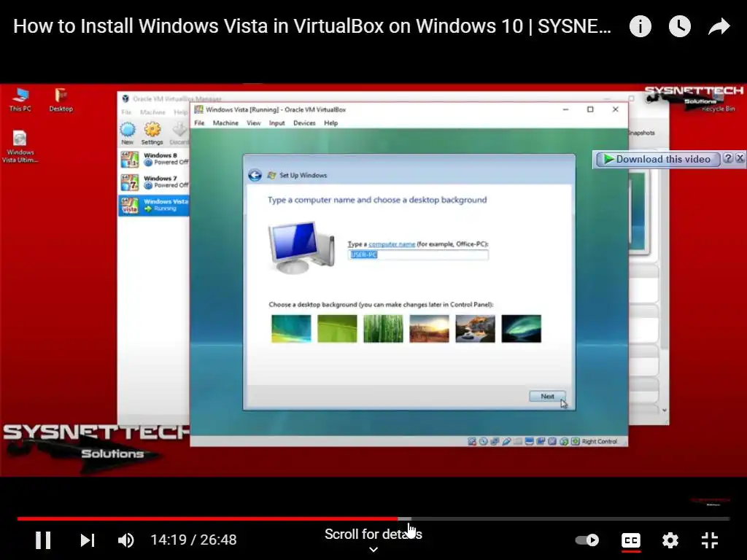The image size is (747, 560).
Task: Open the File menu in the Vista VM window
Action: [199, 122]
